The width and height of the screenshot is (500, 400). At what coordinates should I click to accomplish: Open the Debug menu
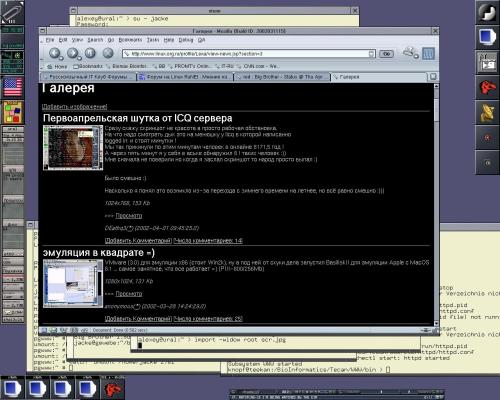186,40
